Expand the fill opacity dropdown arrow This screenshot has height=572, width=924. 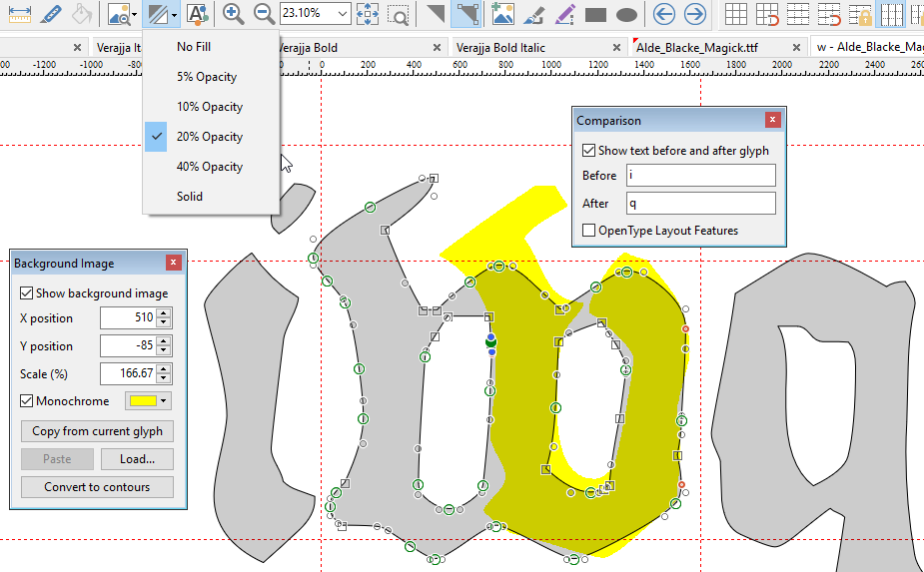(x=175, y=15)
